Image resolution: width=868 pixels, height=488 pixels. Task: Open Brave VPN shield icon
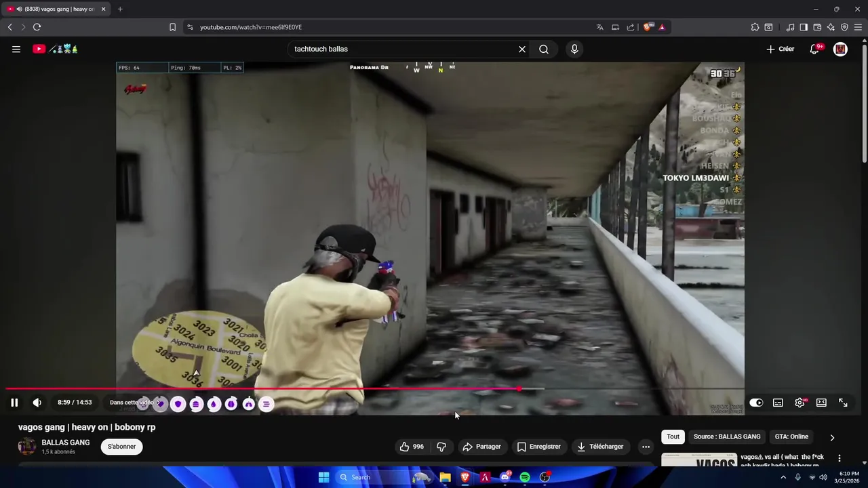click(844, 27)
